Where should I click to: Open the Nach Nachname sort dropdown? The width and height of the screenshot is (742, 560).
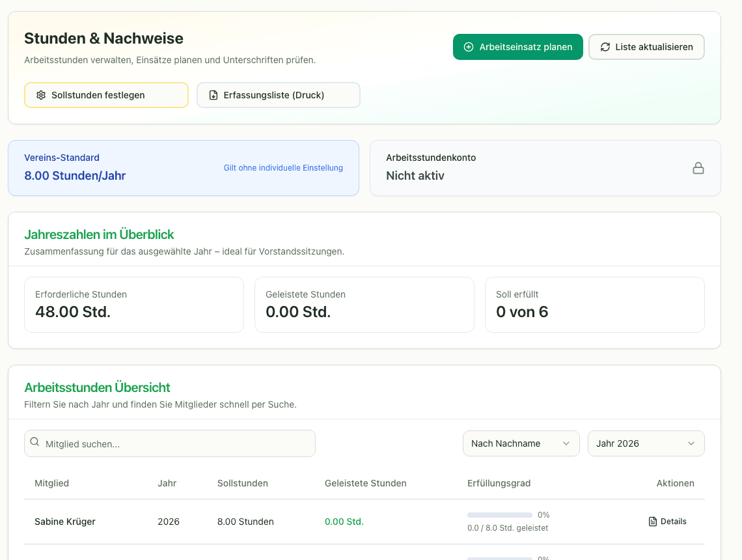tap(521, 443)
